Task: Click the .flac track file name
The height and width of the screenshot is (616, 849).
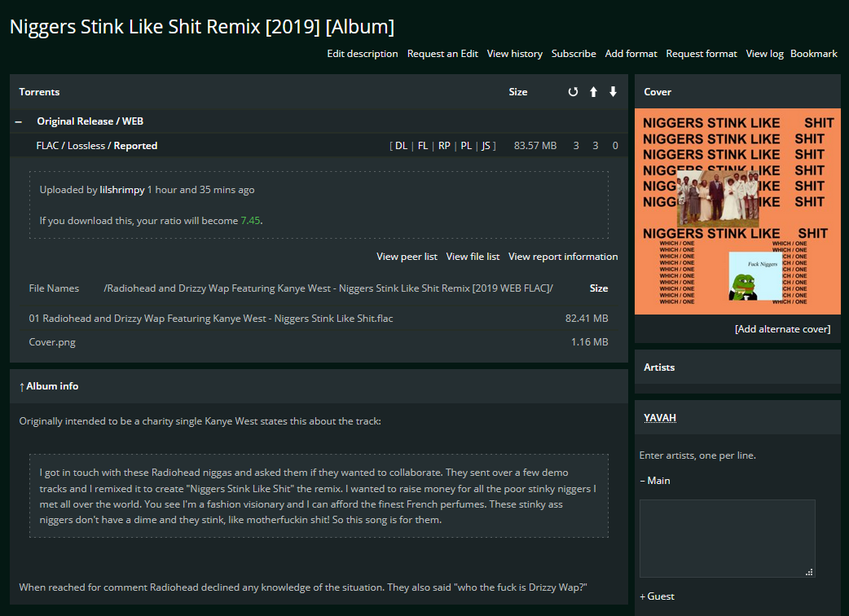Action: (211, 319)
